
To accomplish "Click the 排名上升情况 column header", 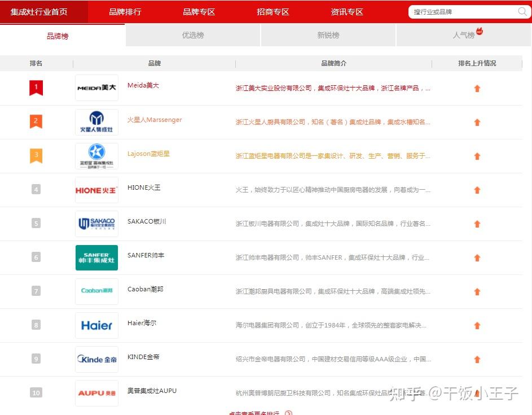I will click(x=477, y=63).
